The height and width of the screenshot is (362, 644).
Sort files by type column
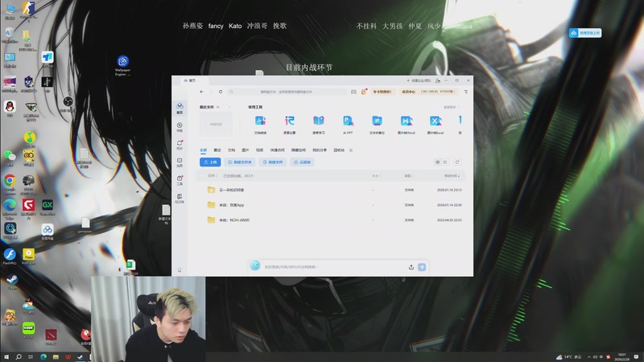(x=408, y=175)
